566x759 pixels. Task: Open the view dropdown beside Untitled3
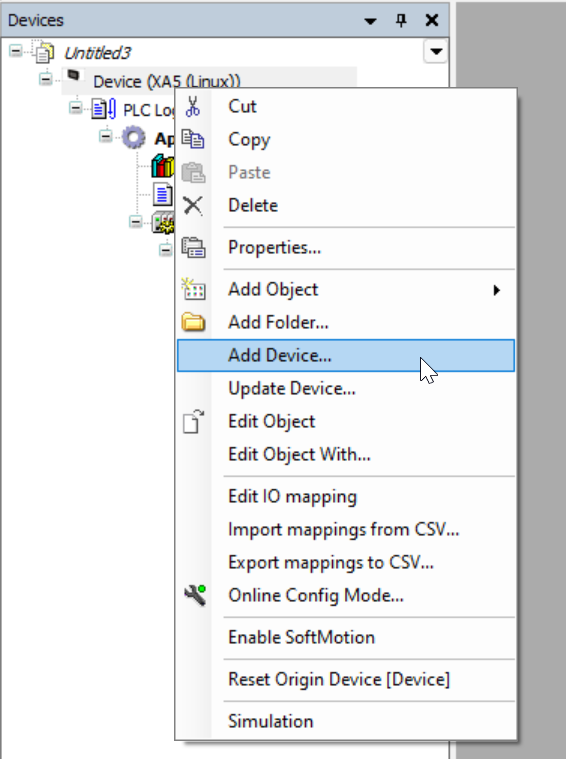tap(436, 51)
